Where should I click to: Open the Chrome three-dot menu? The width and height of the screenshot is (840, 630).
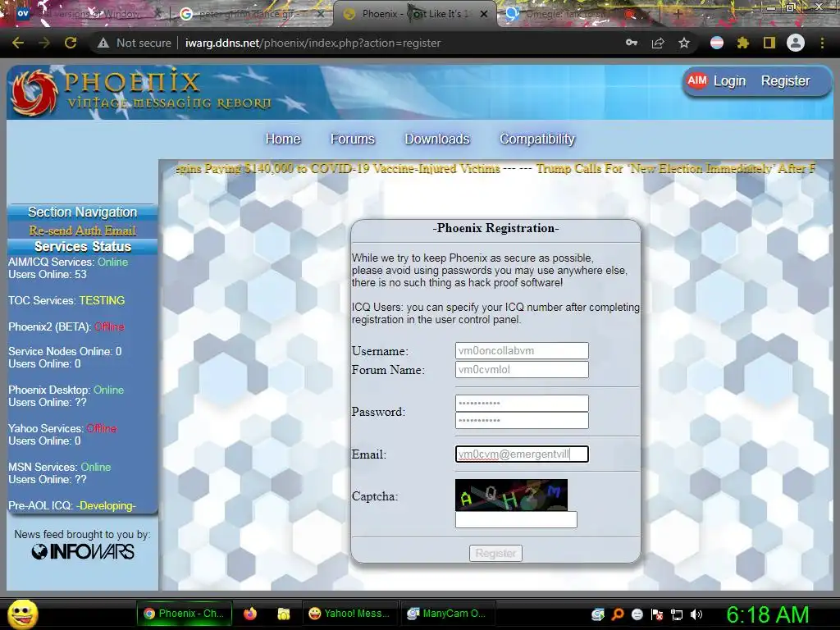(x=822, y=43)
